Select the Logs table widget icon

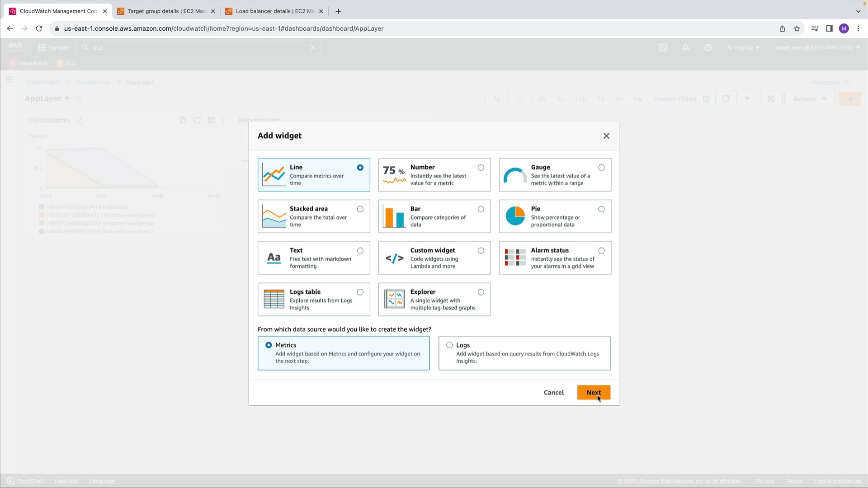(x=274, y=299)
